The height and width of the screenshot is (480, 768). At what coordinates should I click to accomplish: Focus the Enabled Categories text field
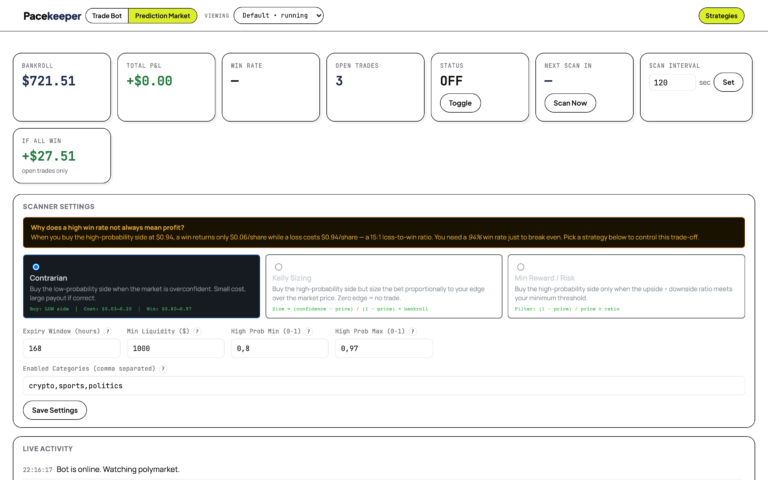[x=384, y=385]
